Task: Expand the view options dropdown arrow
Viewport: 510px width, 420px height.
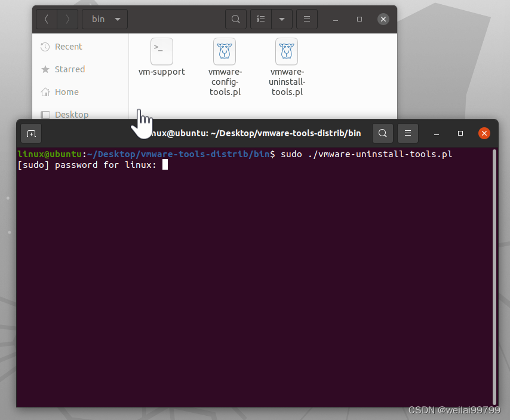Action: coord(281,19)
